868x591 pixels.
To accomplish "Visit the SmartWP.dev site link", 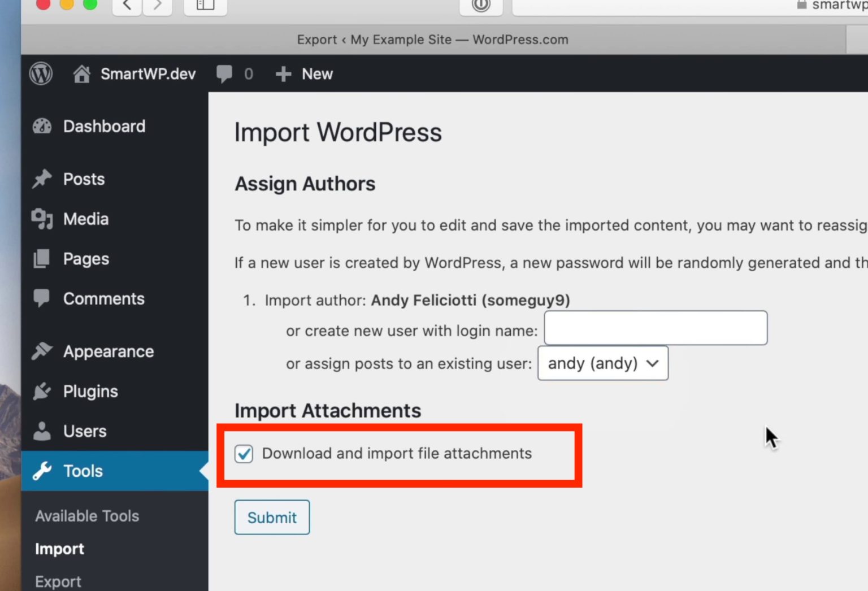I will click(x=133, y=73).
